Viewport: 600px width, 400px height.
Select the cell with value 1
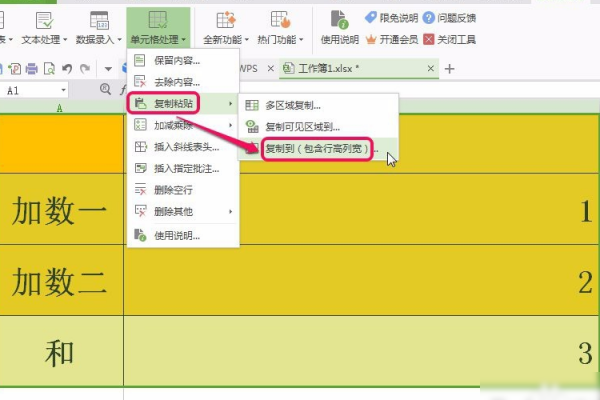361,209
